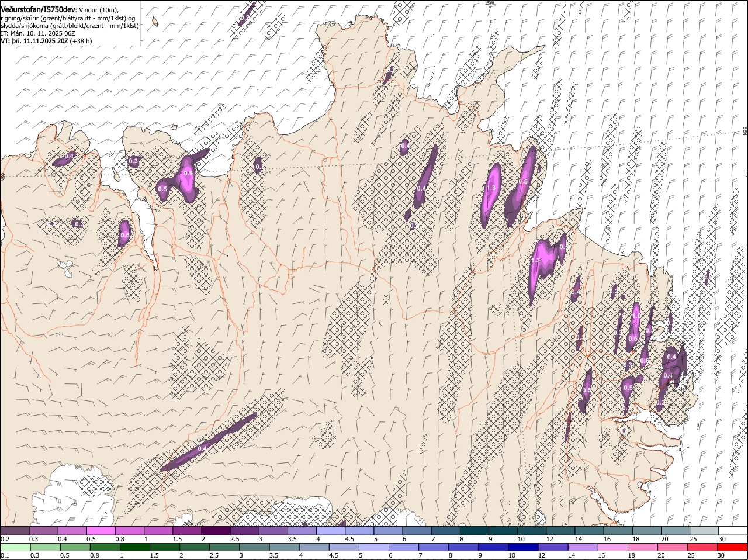The width and height of the screenshot is (748, 560).
Task: Pick top-row legend swatch starting at 6
Action: (417, 530)
